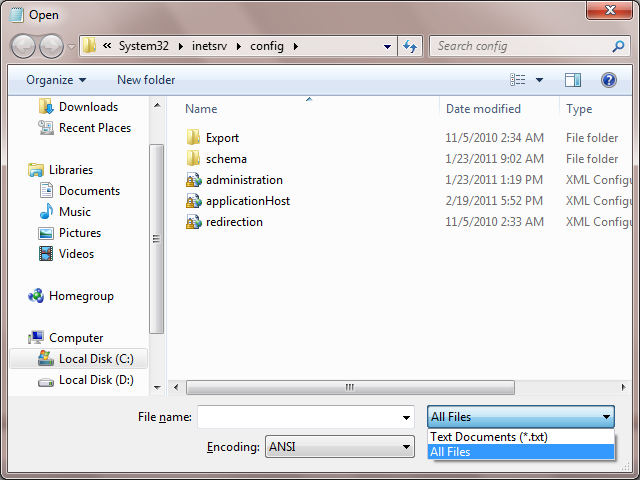The image size is (640, 480).
Task: Select the applicationHost XML file
Action: tap(247, 201)
